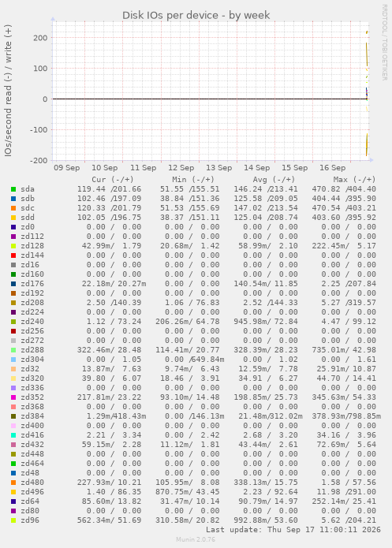The height and width of the screenshot is (548, 392).
Task: Click sdb's Cur value '102.46 /197.09'
Action: click(x=109, y=199)
